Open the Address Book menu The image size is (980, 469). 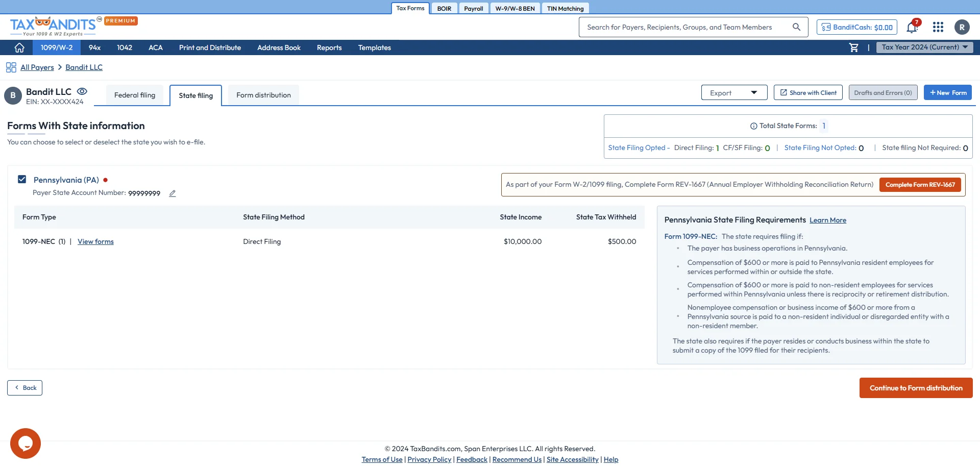[x=279, y=47]
